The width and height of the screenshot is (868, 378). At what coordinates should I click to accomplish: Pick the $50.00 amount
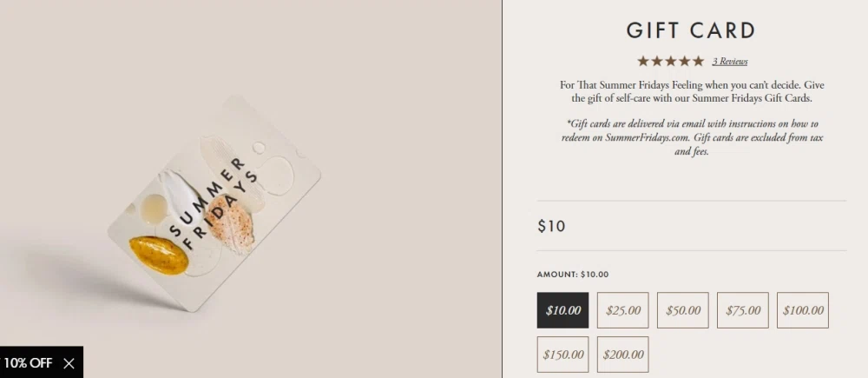[x=682, y=310]
